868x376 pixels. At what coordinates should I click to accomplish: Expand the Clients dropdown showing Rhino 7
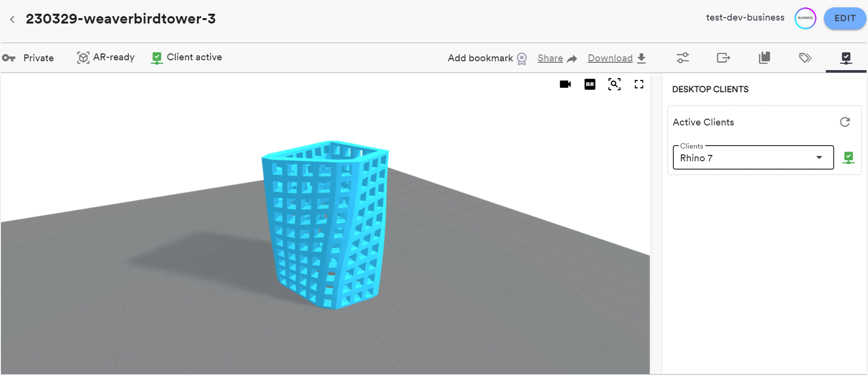(x=745, y=158)
